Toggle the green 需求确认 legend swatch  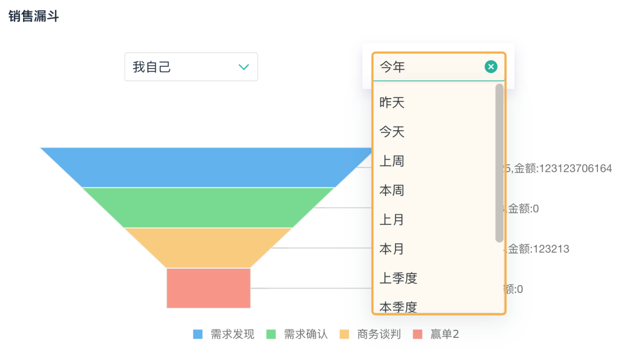271,335
